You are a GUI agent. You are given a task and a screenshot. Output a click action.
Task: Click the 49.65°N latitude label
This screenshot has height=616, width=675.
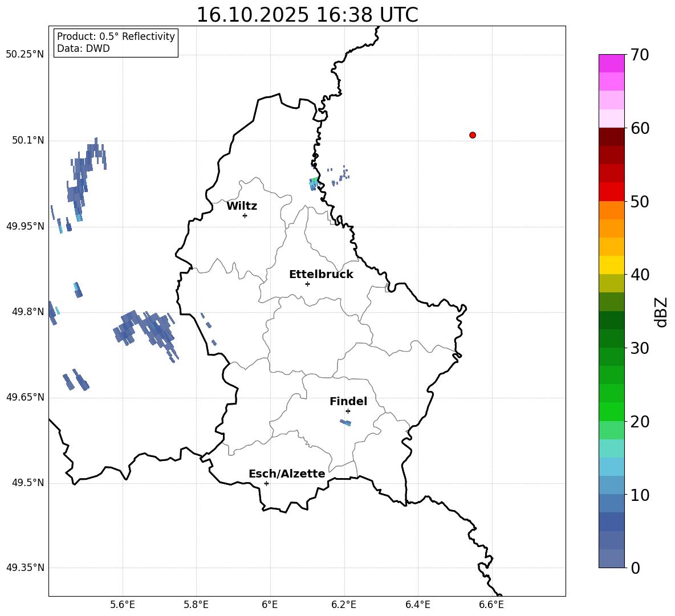(25, 397)
